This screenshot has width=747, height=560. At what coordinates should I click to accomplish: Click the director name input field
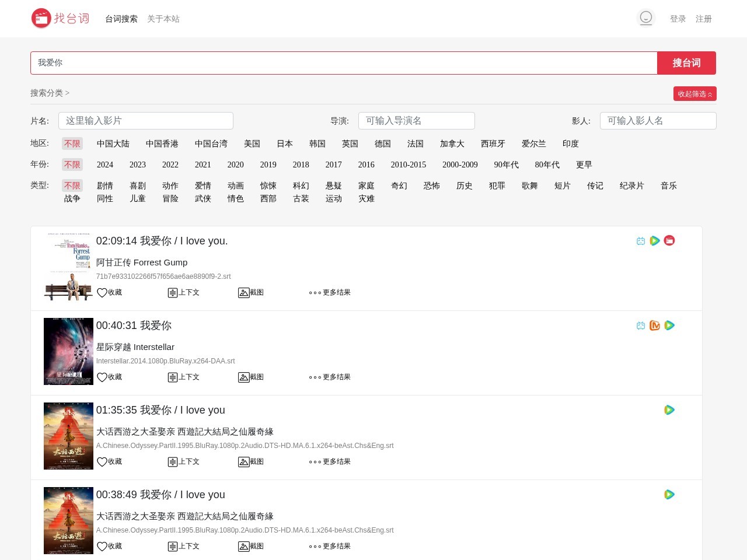(416, 121)
